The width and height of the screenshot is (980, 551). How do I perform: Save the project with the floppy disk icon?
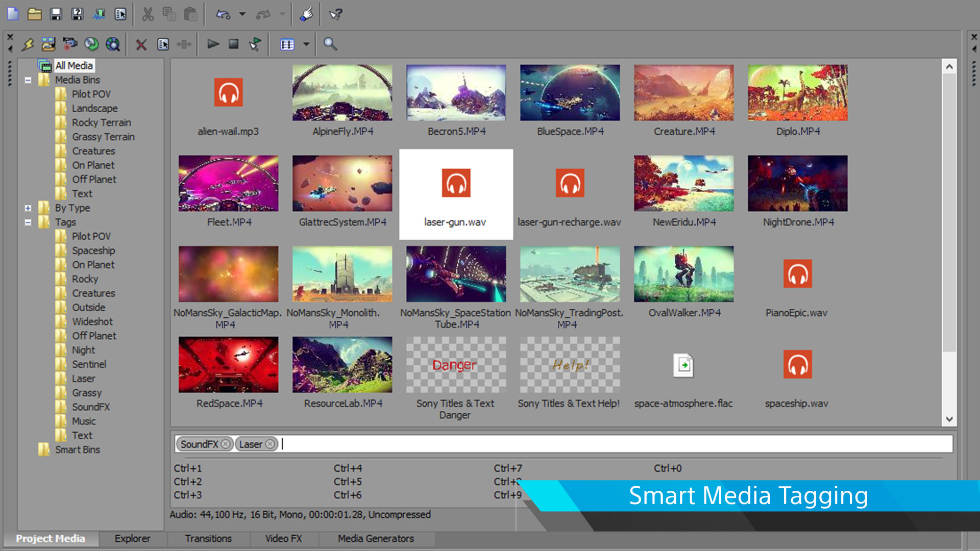[56, 14]
